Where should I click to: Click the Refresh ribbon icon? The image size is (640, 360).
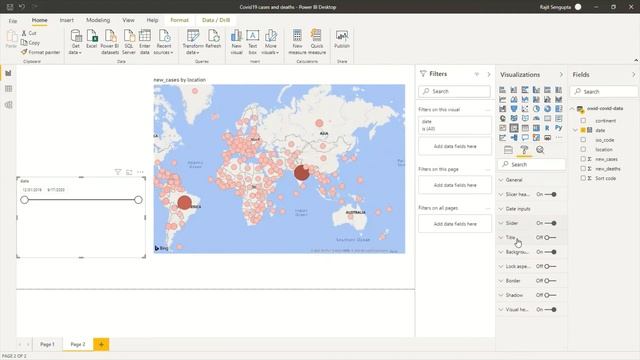click(213, 39)
